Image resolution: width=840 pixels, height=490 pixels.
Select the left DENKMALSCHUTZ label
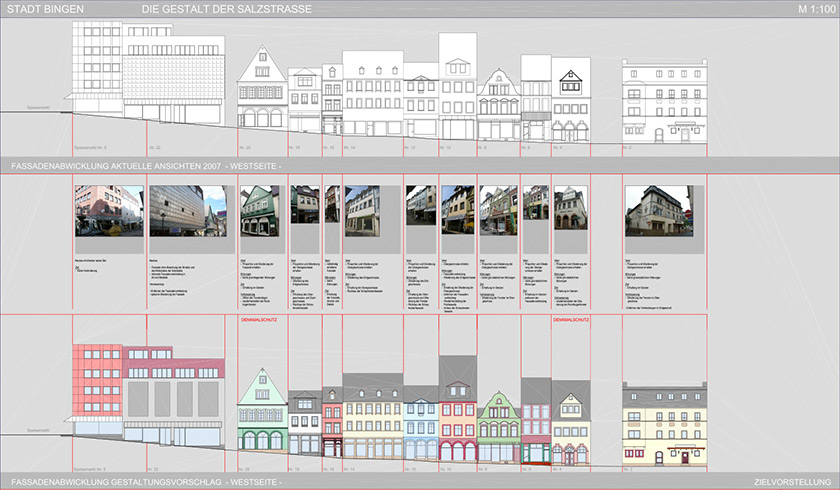click(x=261, y=321)
